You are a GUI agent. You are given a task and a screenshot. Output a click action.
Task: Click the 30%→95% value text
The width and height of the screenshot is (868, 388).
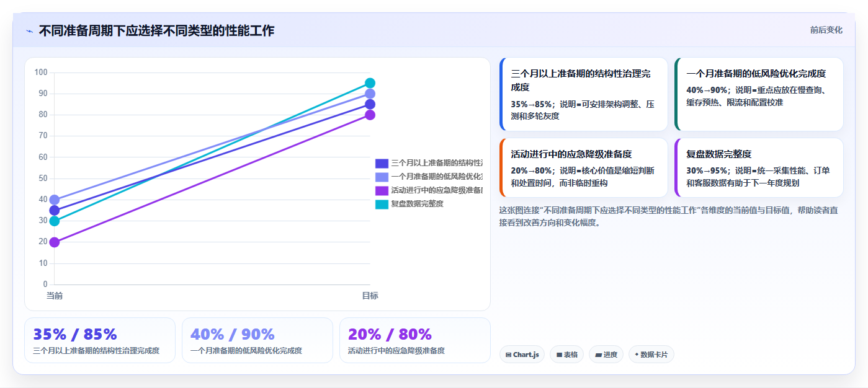click(707, 170)
